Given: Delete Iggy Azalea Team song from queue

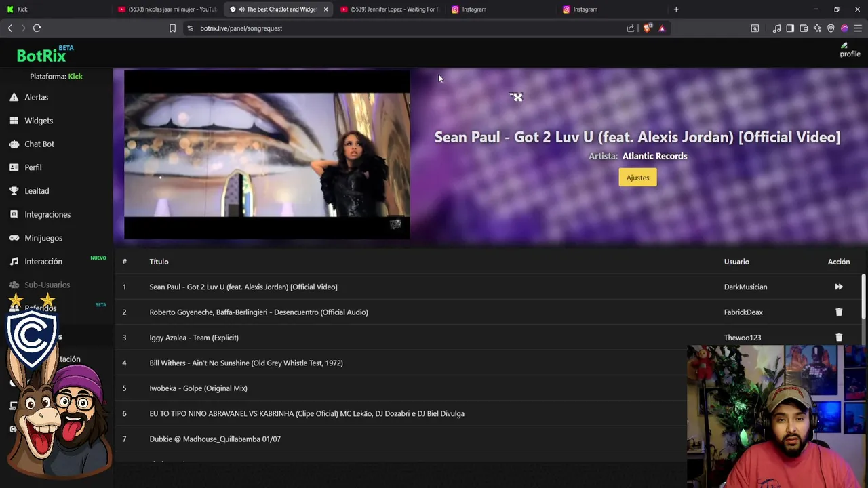Looking at the screenshot, I should coord(839,338).
